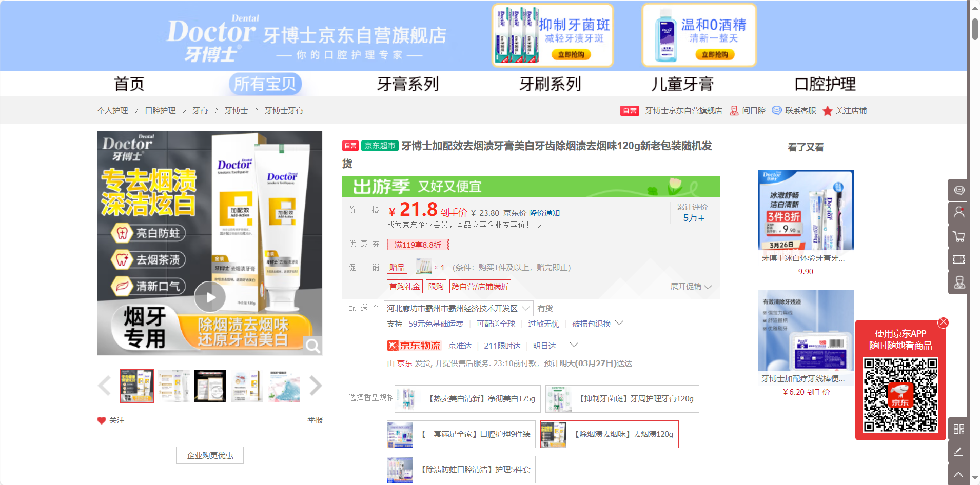Viewport: 980px width, 485px height.
Task: Click the magnifier icon on product image
Action: click(x=312, y=346)
